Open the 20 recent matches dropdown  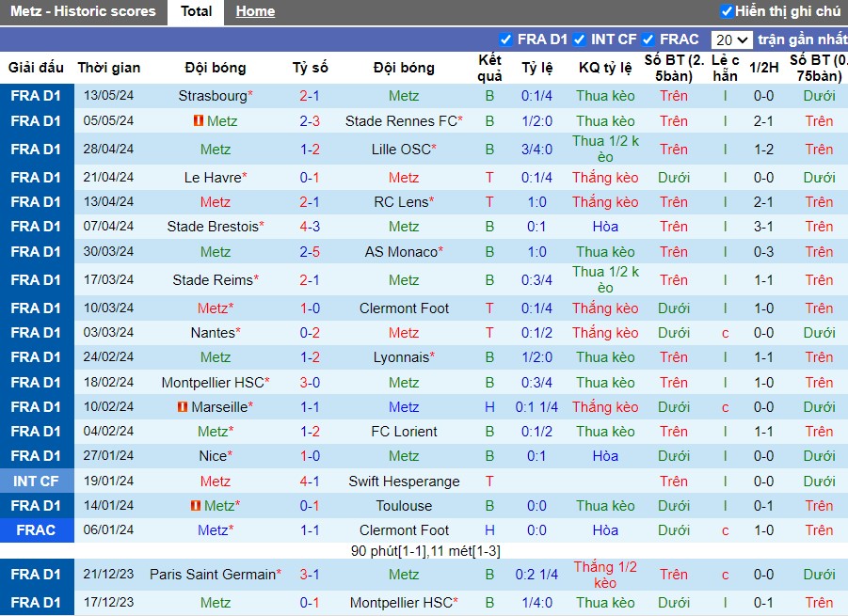(731, 39)
